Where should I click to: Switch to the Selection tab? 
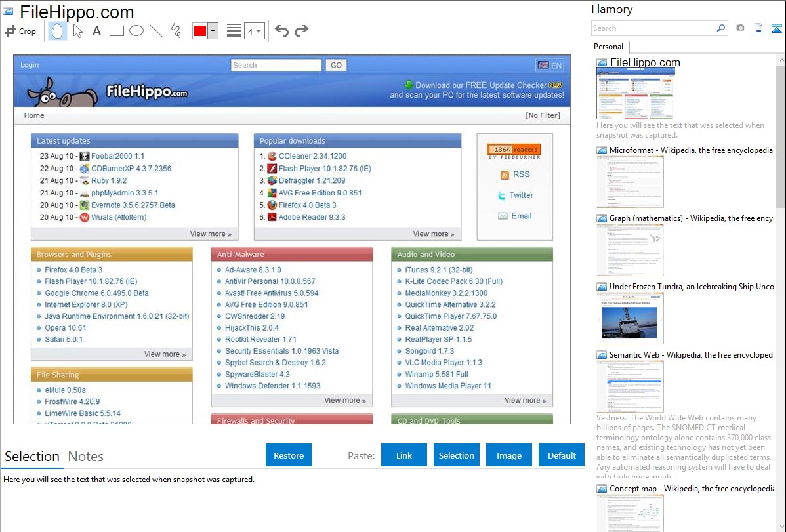click(32, 457)
